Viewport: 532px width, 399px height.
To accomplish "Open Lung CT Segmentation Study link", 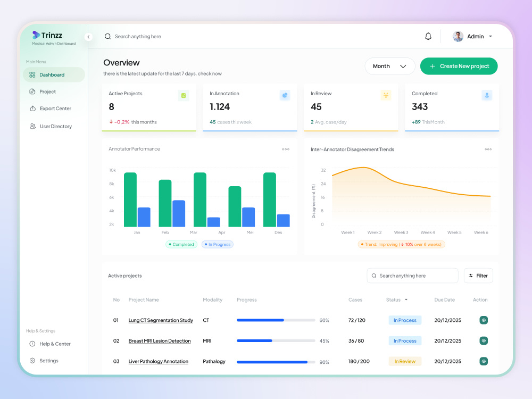I will coord(161,320).
